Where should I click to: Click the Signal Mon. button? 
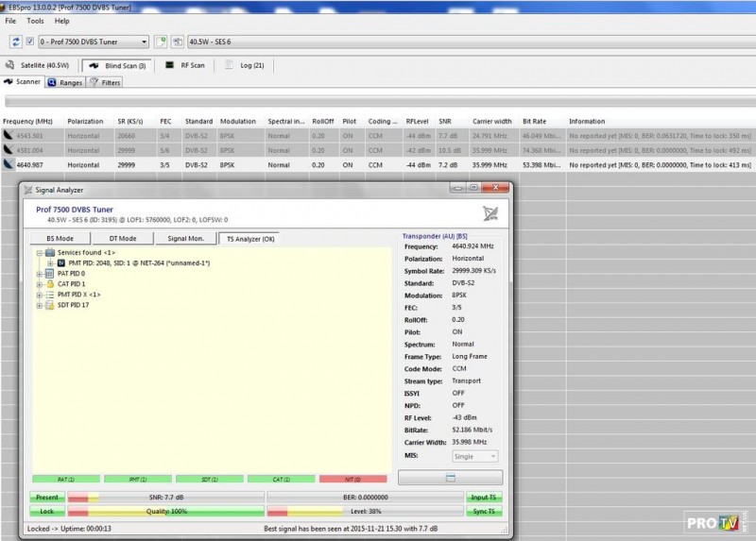pyautogui.click(x=184, y=239)
